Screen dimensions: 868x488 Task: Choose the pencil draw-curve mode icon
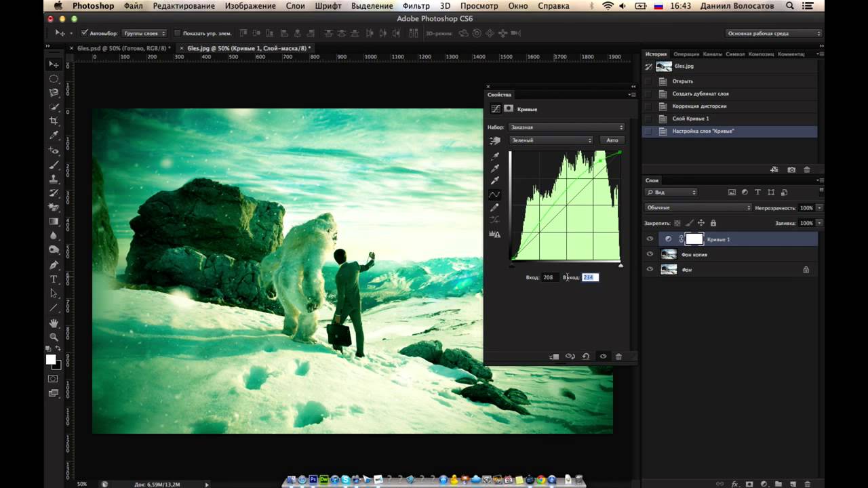click(x=495, y=207)
